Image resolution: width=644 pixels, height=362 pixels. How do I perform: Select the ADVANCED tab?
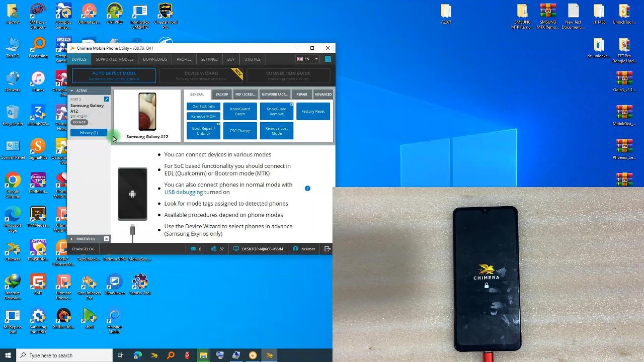(323, 94)
